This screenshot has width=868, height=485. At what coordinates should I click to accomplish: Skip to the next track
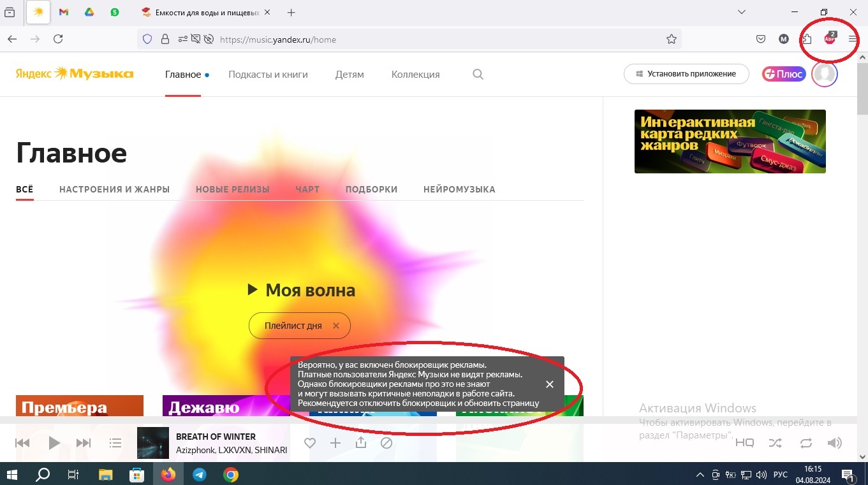[x=84, y=443]
